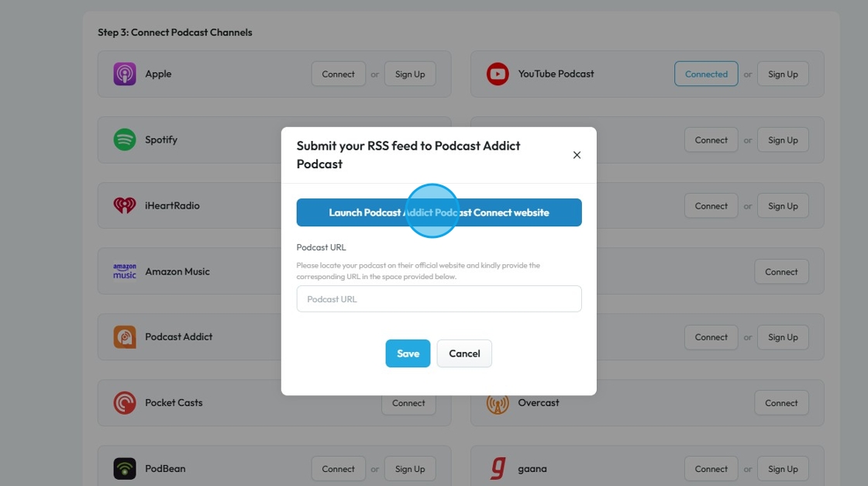Click the Apple Podcasts icon
This screenshot has width=868, height=486.
click(x=124, y=74)
